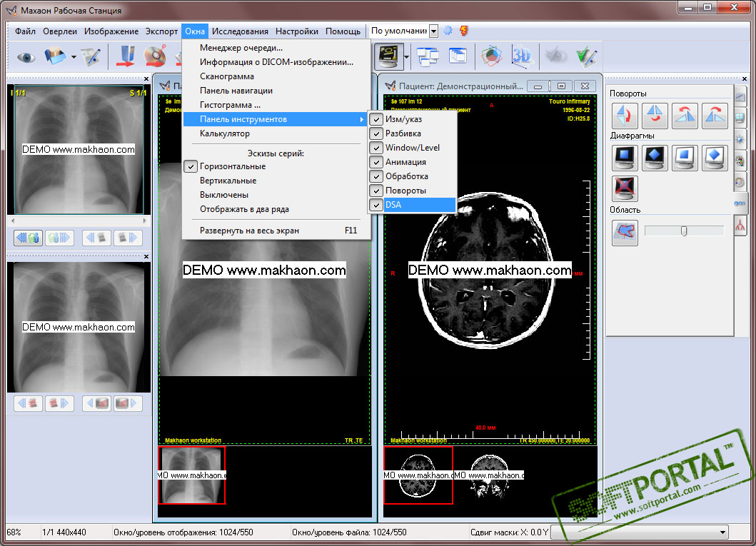Select 'Гистограмма ...' menu entry
The width and height of the screenshot is (756, 546).
click(276, 105)
